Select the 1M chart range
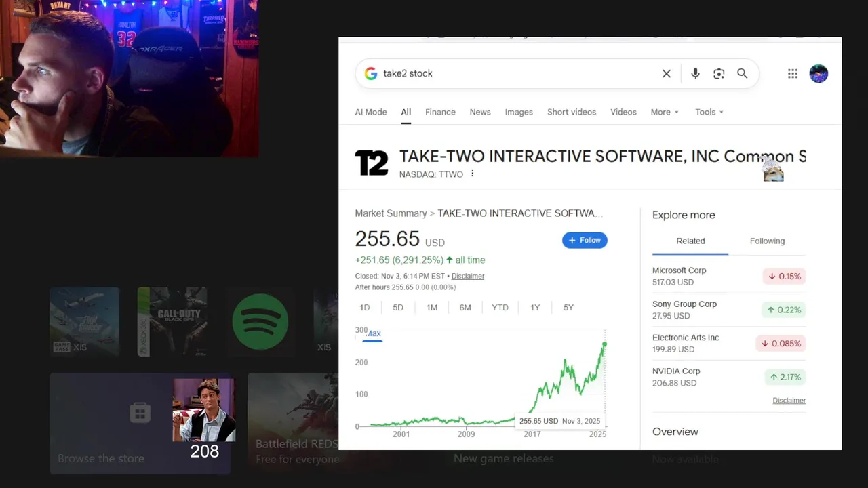This screenshot has width=868, height=488. [x=432, y=307]
